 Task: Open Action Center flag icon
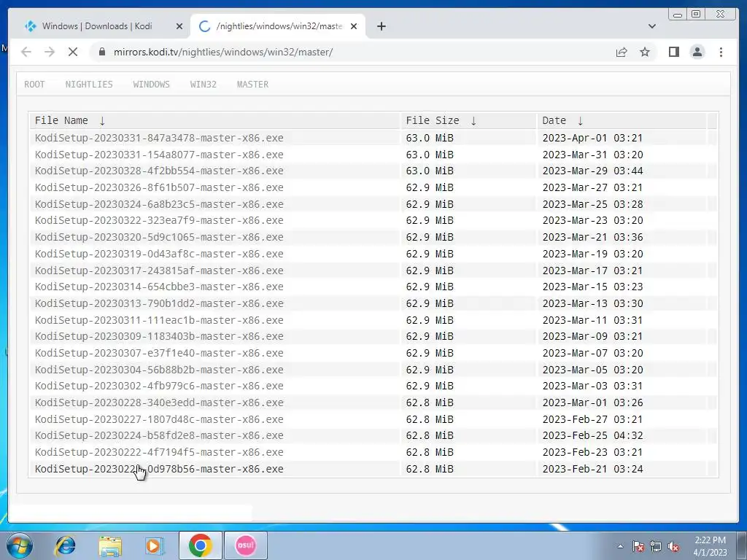(638, 547)
